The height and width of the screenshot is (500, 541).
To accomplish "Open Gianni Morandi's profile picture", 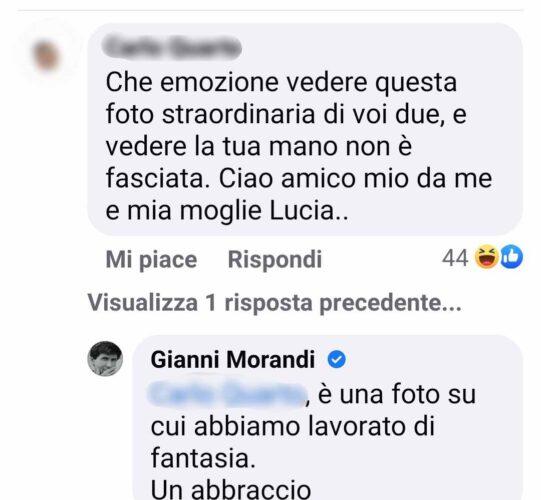I will coord(105,359).
